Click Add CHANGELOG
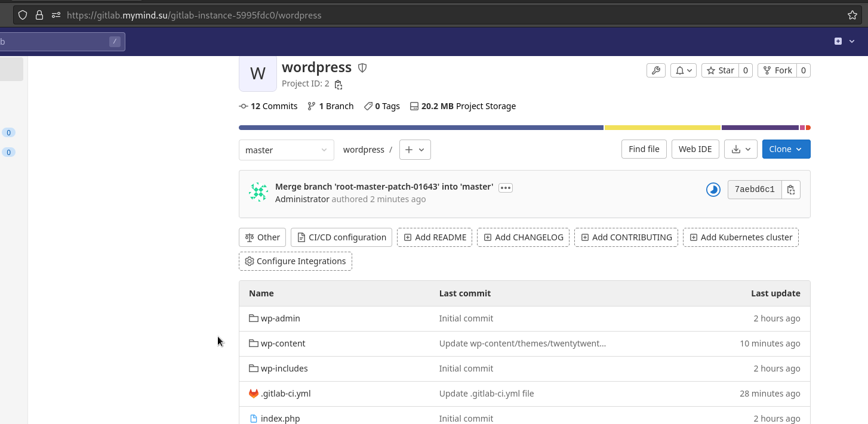Screen dimensions: 868x424 tap(524, 237)
